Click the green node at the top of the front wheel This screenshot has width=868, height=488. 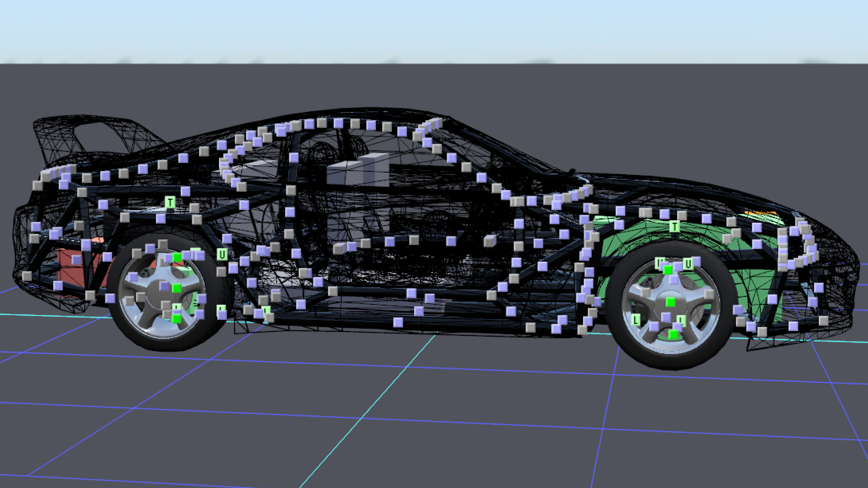click(668, 270)
